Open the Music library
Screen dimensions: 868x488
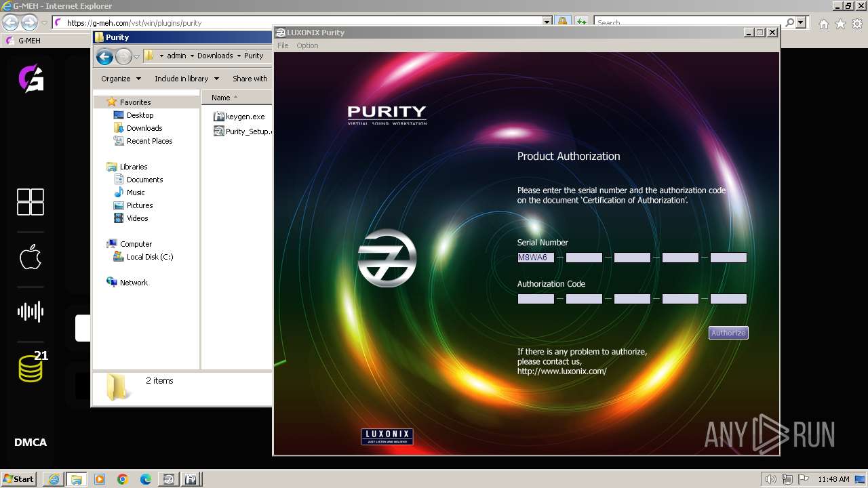coord(136,192)
